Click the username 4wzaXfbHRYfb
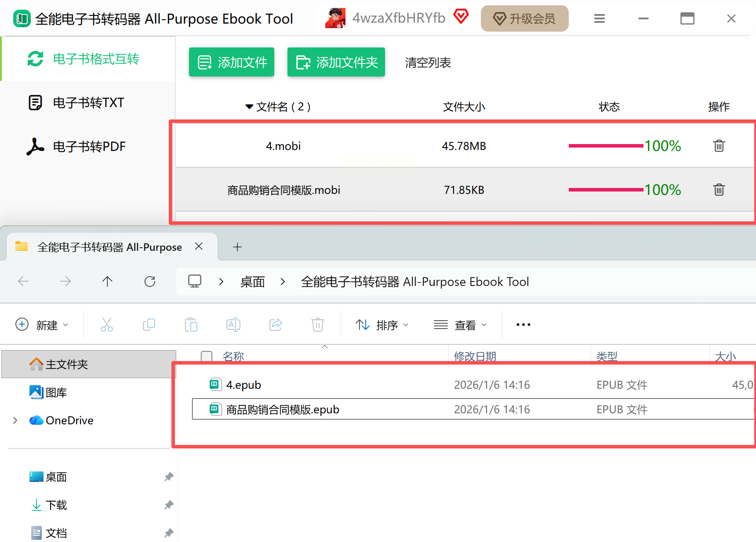Viewport: 756px width, 542px height. pos(399,18)
